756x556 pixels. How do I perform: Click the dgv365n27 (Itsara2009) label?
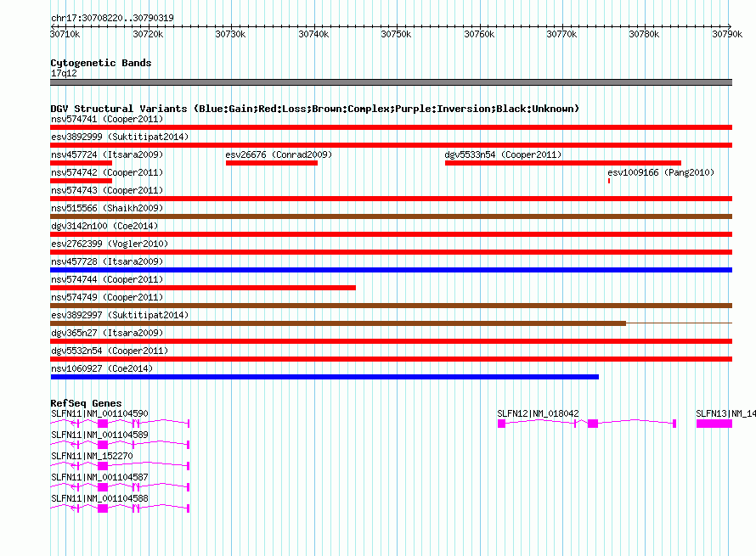[107, 333]
